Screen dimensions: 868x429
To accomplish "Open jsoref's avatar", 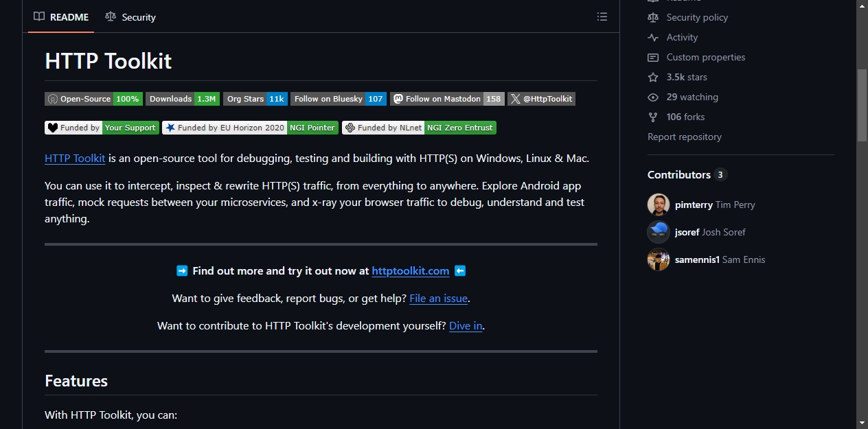I will (x=659, y=232).
